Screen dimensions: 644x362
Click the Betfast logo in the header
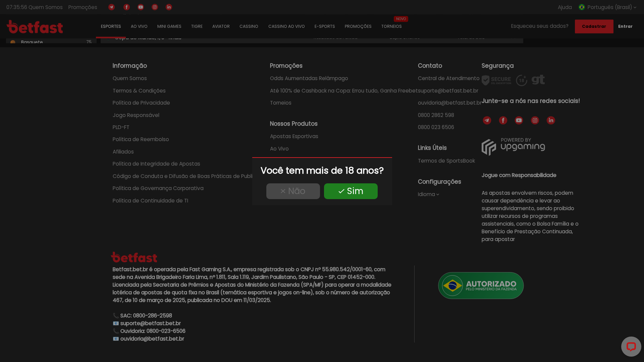(35, 26)
